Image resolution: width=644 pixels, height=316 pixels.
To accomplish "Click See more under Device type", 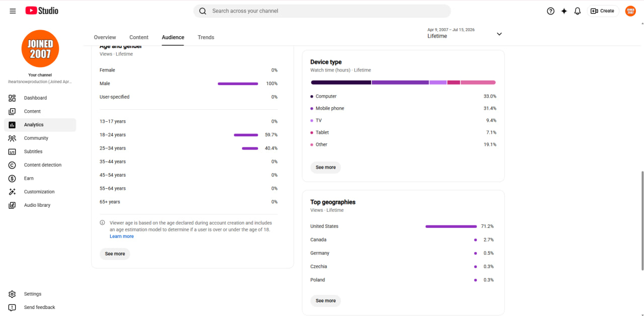I will click(x=326, y=167).
